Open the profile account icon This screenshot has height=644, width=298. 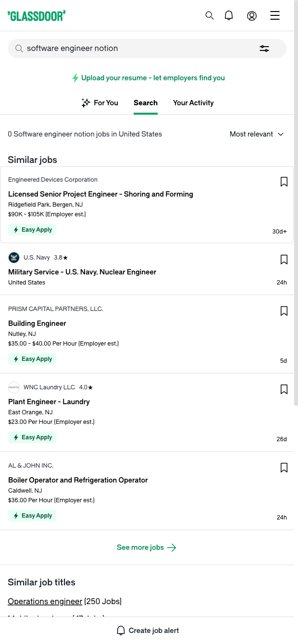click(252, 15)
